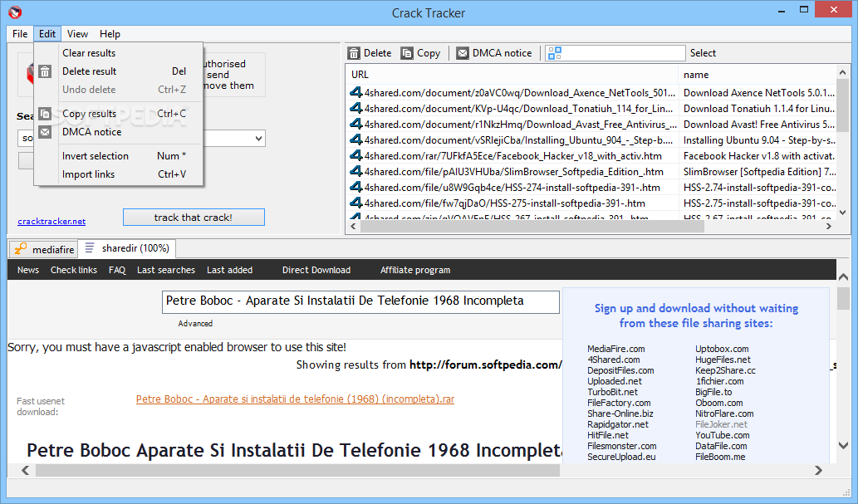Open News in web page navigation
Viewport: 858px width, 504px height.
tap(28, 270)
